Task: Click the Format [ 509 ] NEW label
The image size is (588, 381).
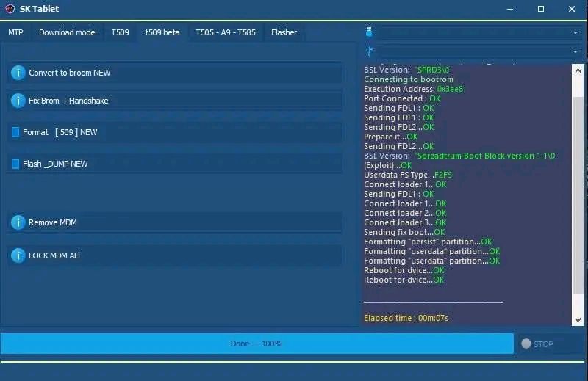Action: pos(60,132)
